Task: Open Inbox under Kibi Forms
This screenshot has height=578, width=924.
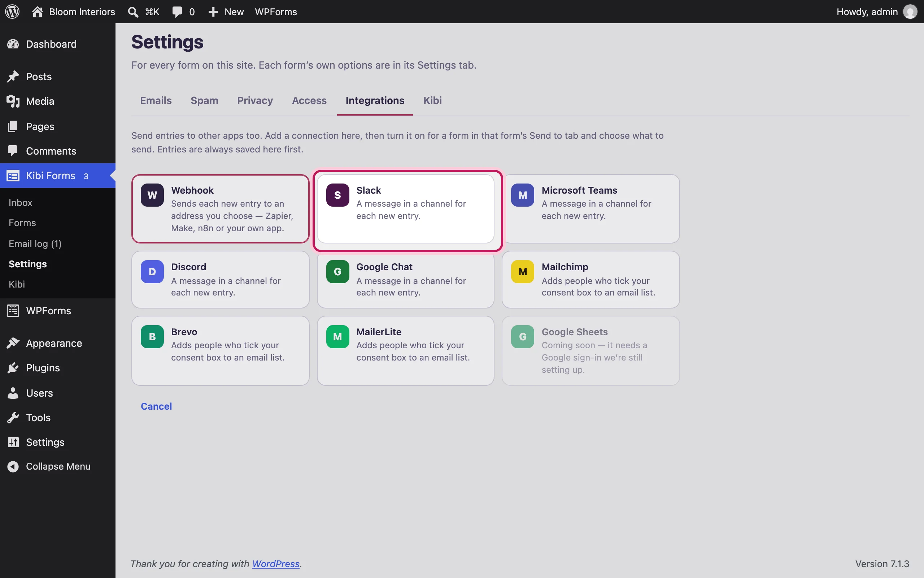Action: (x=21, y=203)
